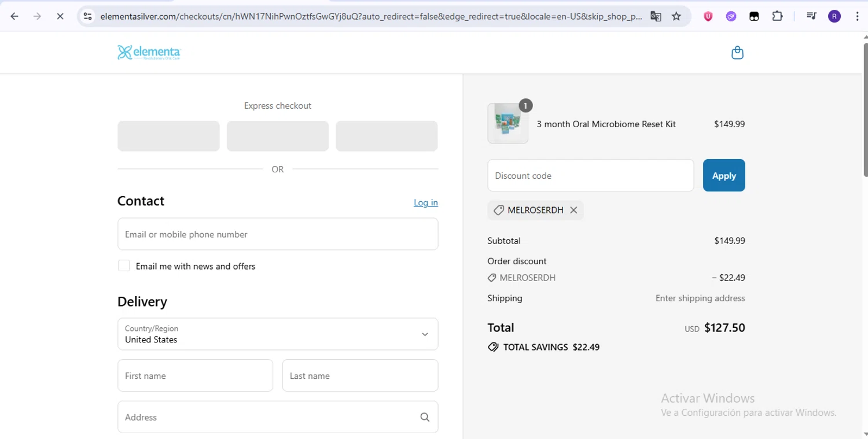Focus the First name field
The height and width of the screenshot is (439, 868).
point(195,375)
